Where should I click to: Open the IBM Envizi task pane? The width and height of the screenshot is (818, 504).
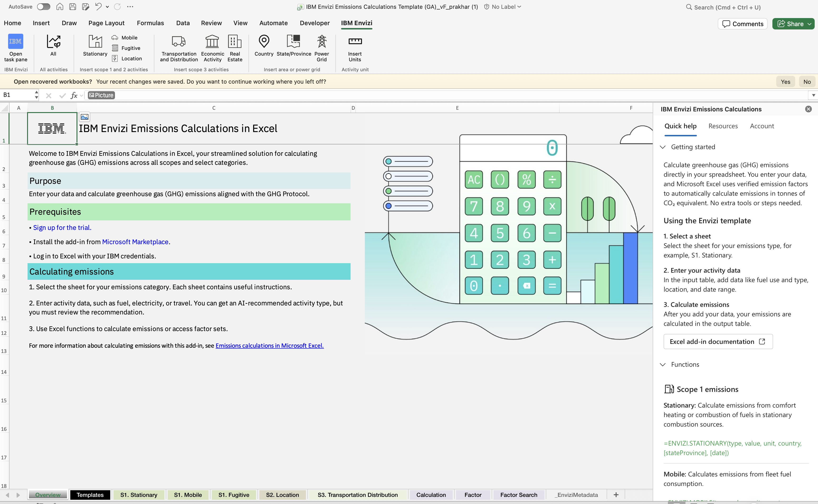click(x=16, y=48)
